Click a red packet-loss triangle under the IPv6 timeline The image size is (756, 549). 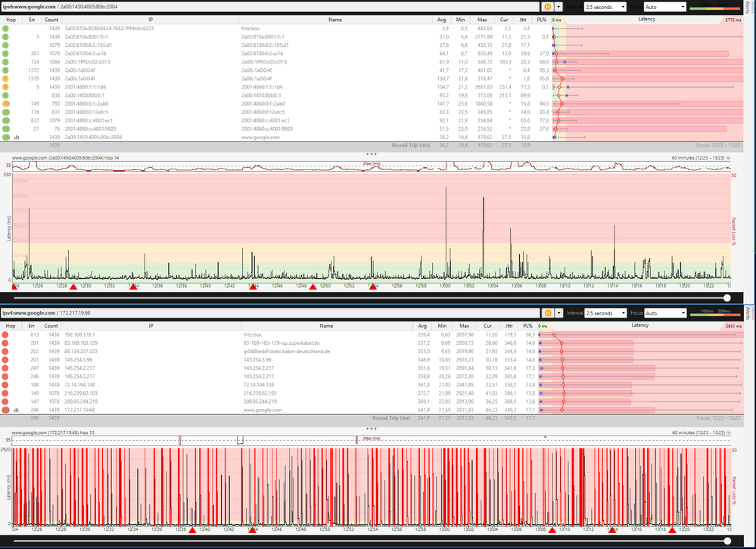73,287
